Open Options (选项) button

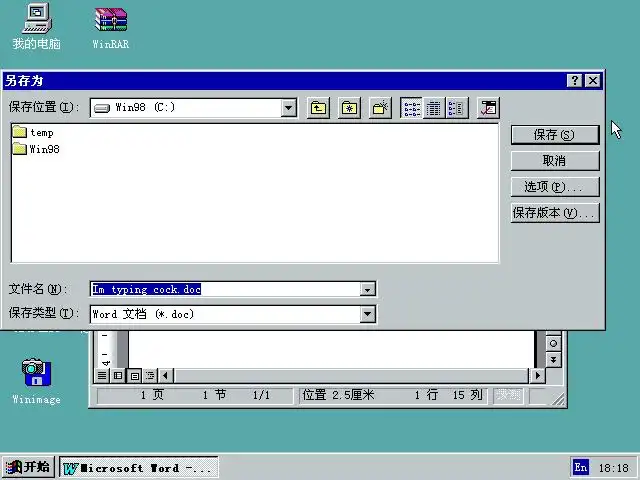555,187
